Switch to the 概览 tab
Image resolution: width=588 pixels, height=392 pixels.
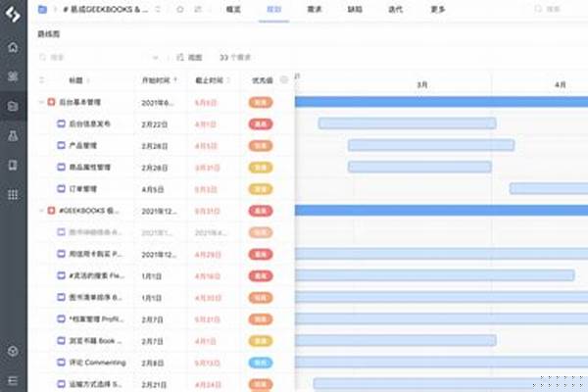click(233, 10)
